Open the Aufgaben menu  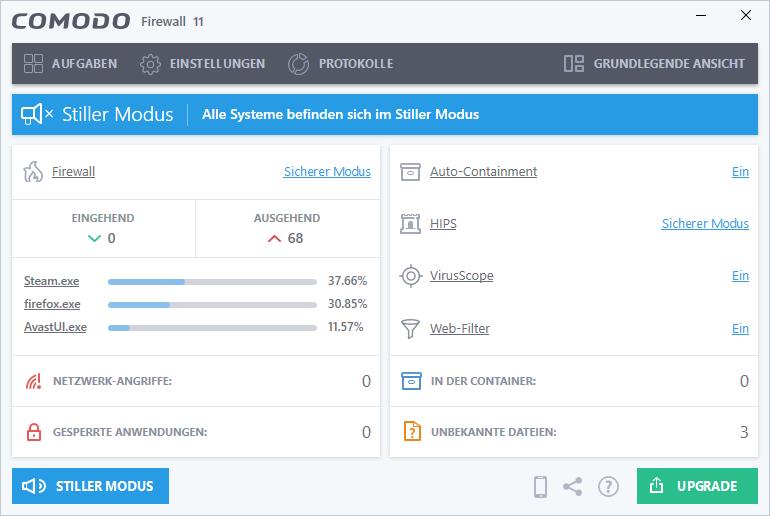[x=70, y=63]
